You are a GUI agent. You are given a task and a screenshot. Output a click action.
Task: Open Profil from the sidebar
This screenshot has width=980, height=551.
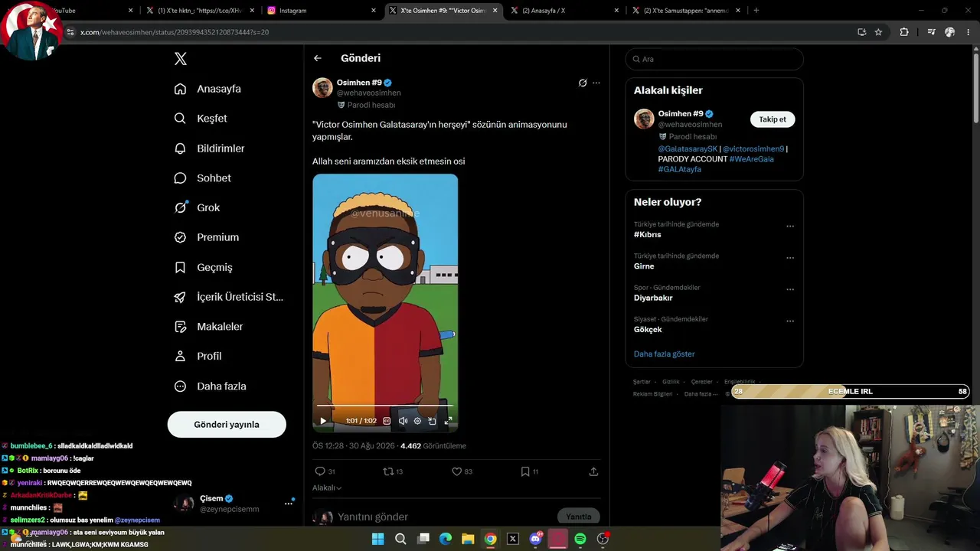[198, 357]
